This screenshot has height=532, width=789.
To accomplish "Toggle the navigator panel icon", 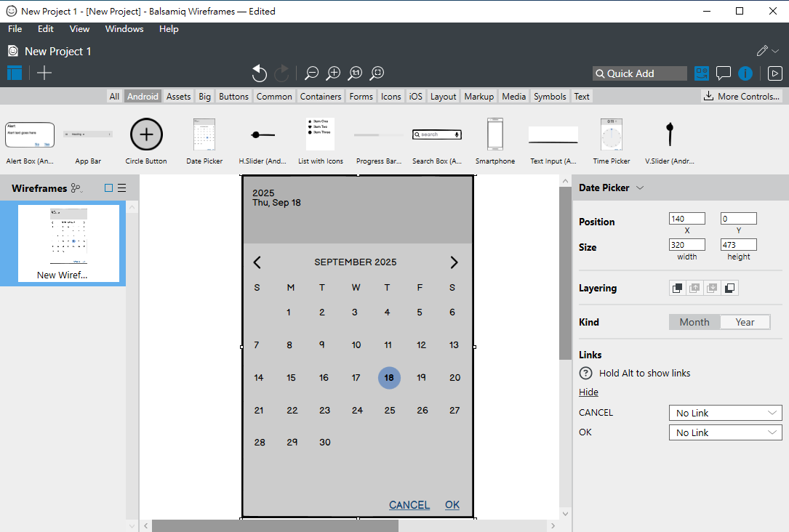I will [15, 73].
